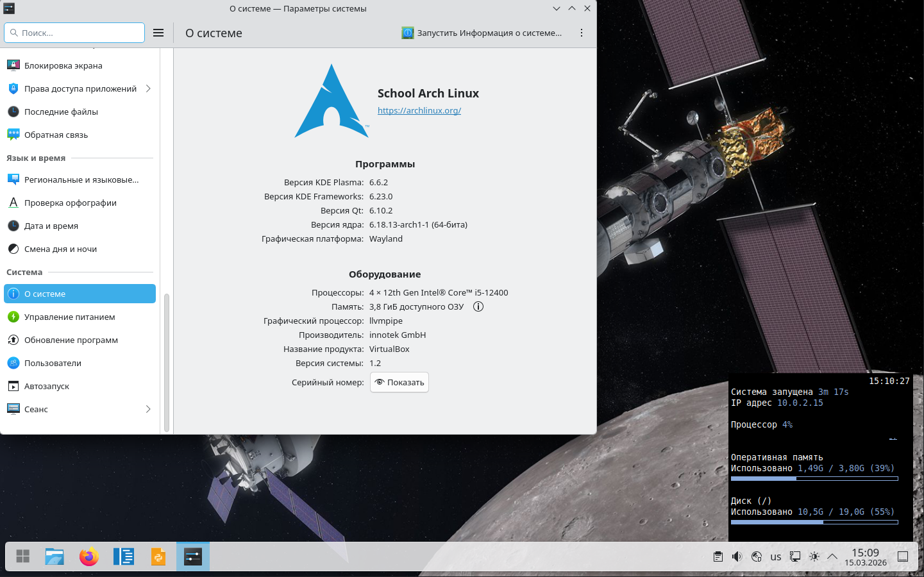Click the System Settings taskbar icon
The width and height of the screenshot is (924, 577).
click(193, 556)
